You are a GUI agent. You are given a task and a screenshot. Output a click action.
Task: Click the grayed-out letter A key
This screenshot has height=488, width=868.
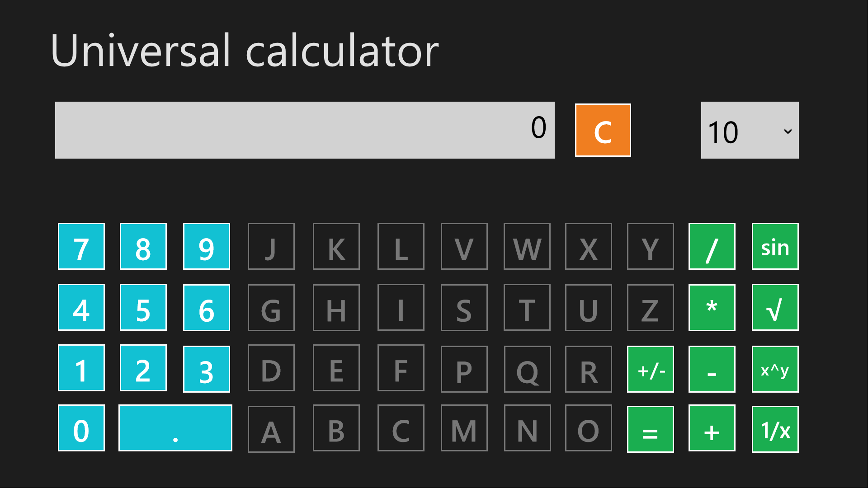(271, 429)
